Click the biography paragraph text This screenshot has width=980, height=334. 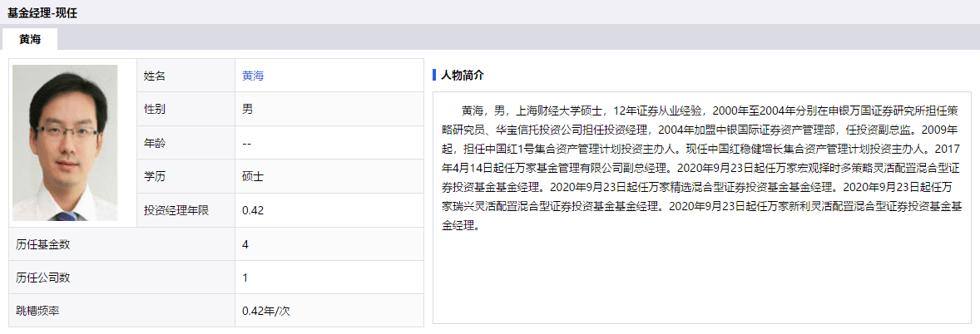pos(701,167)
